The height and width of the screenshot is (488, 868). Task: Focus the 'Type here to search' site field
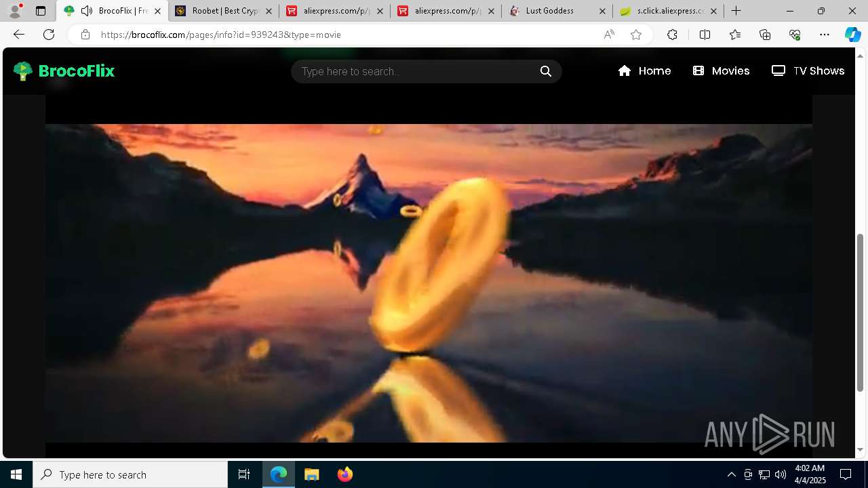[x=417, y=71]
